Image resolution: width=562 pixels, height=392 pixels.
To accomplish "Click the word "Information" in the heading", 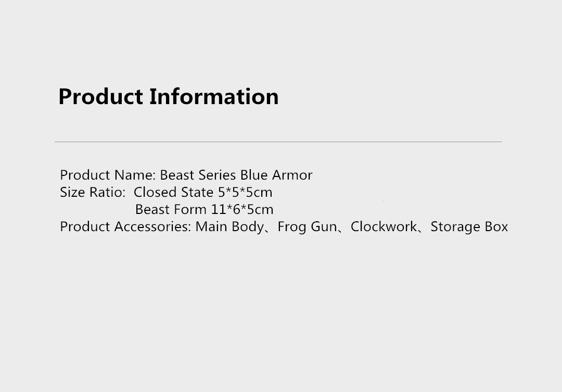I will coord(214,97).
